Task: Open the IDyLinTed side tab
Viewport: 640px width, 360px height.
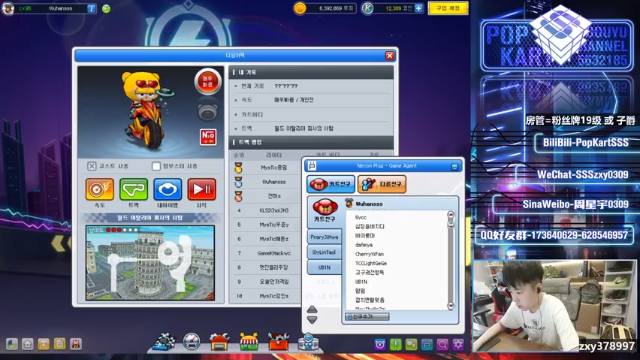Action: click(324, 252)
